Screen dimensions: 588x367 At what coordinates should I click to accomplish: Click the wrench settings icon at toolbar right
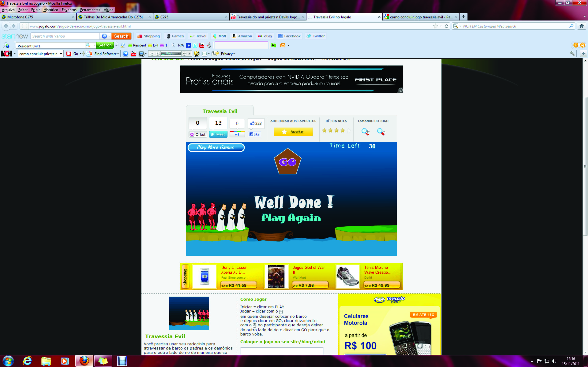tap(572, 54)
